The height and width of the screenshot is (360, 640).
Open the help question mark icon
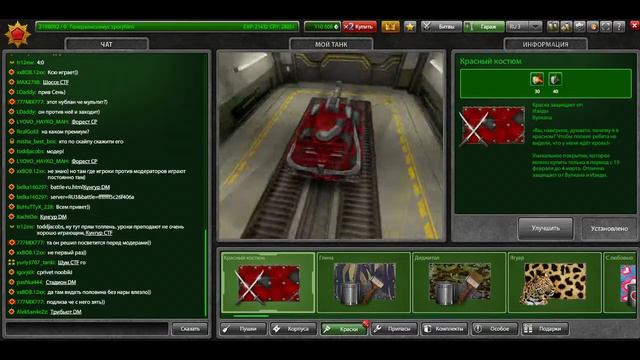619,27
